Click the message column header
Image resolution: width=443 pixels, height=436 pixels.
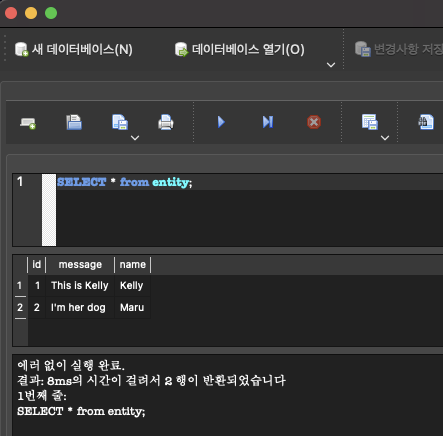point(80,265)
